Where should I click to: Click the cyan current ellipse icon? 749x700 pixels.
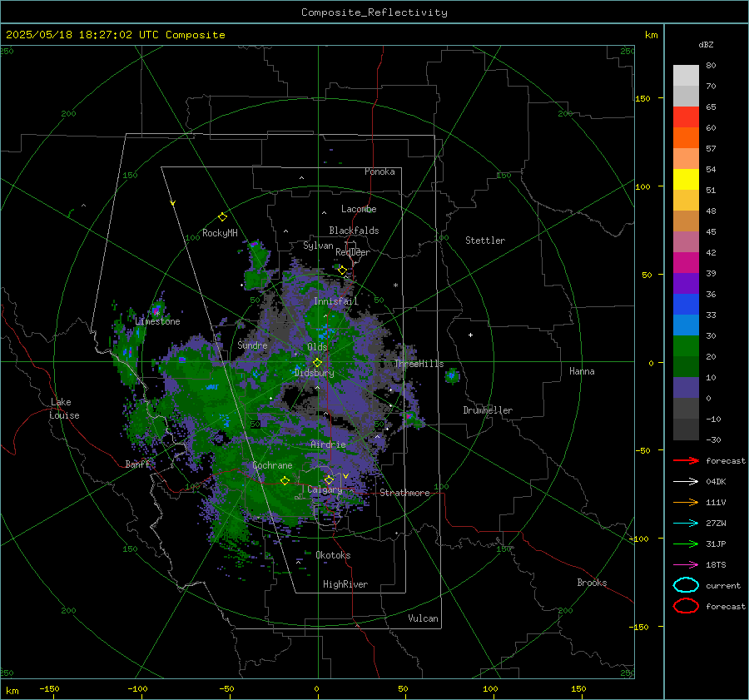(x=686, y=585)
